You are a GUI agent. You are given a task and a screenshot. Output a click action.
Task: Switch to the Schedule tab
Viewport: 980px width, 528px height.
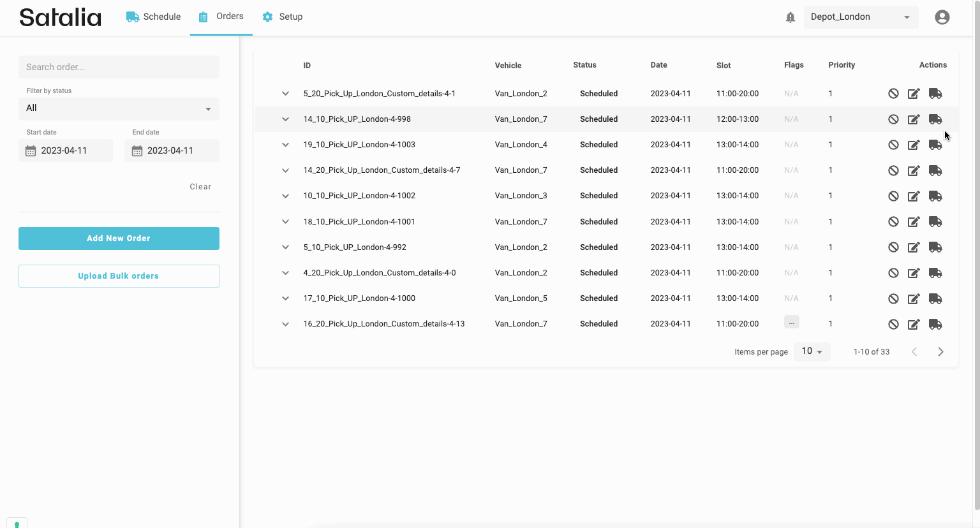[x=154, y=17]
